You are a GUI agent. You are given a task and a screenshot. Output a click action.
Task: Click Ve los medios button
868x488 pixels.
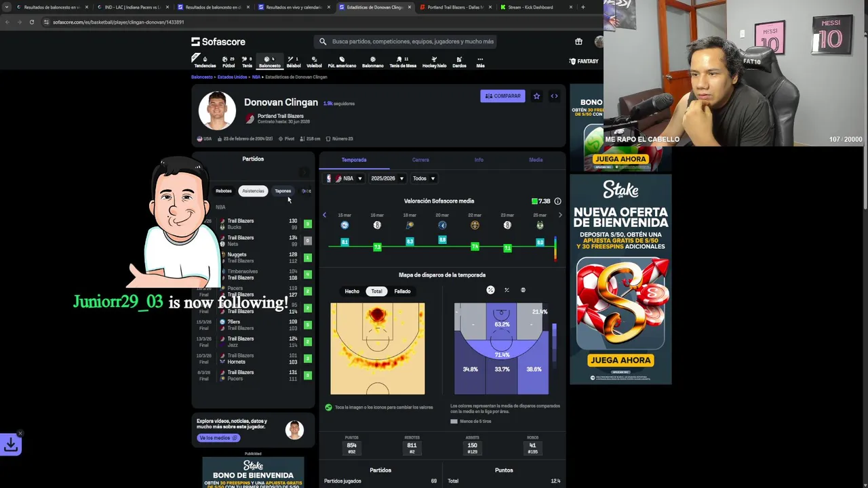tap(218, 438)
